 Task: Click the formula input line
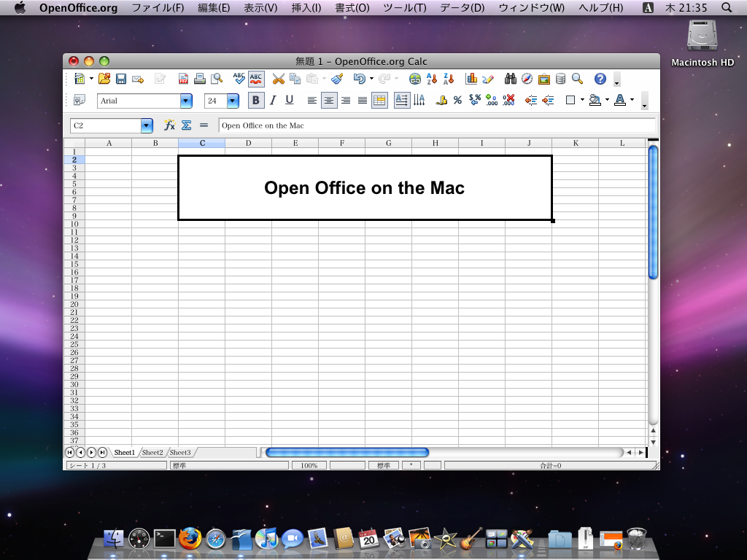[437, 125]
